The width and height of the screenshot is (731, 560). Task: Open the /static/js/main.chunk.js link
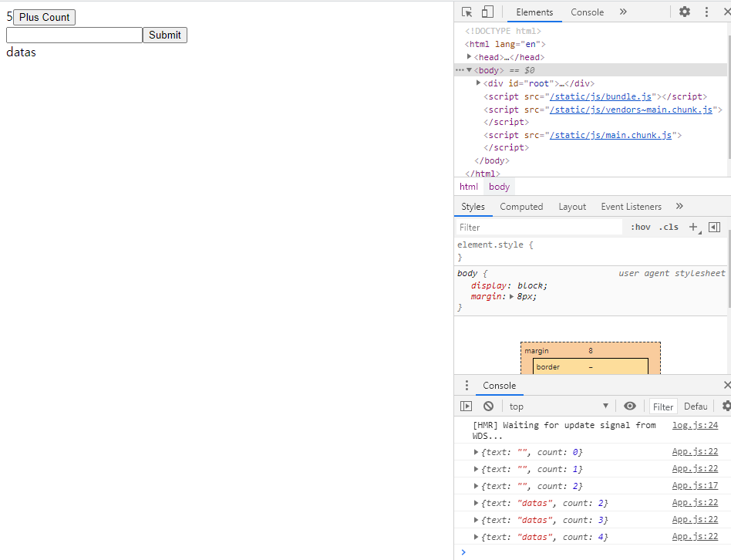[x=610, y=135]
